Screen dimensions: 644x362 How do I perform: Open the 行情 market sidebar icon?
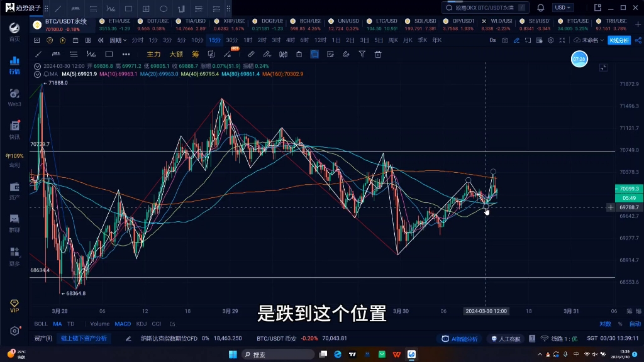click(14, 65)
